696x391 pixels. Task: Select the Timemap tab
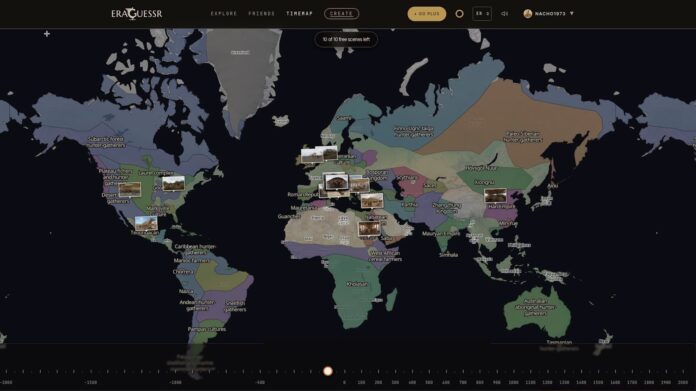pos(300,14)
